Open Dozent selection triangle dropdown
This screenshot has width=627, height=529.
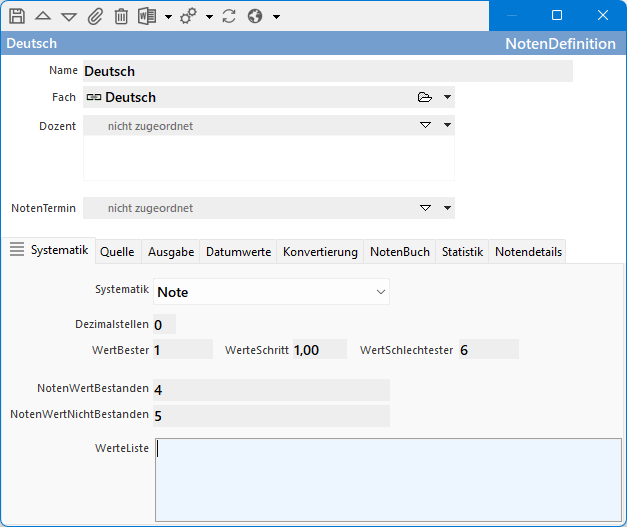click(x=425, y=126)
